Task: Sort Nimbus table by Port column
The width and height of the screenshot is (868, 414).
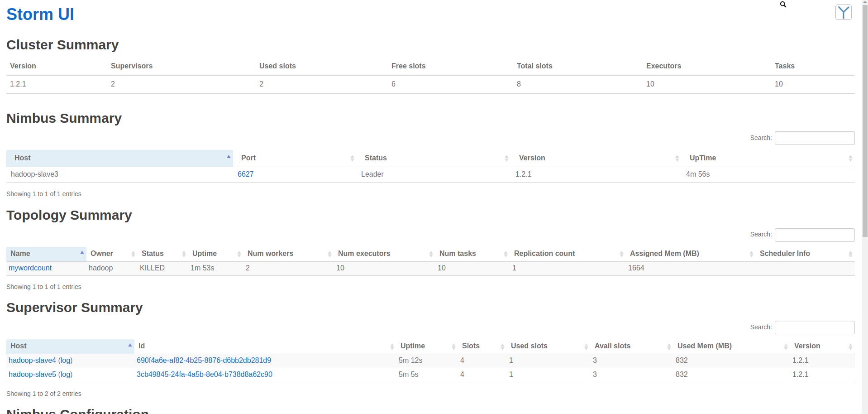Action: point(295,158)
